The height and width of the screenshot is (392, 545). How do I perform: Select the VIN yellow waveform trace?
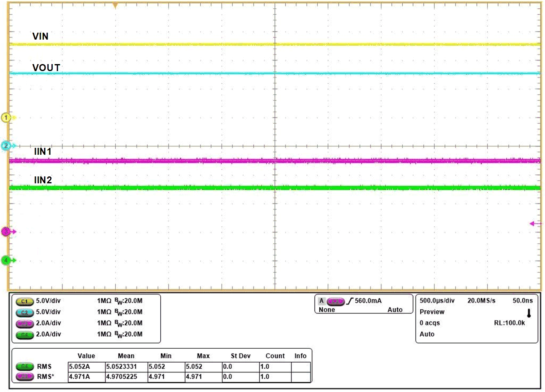(275, 44)
